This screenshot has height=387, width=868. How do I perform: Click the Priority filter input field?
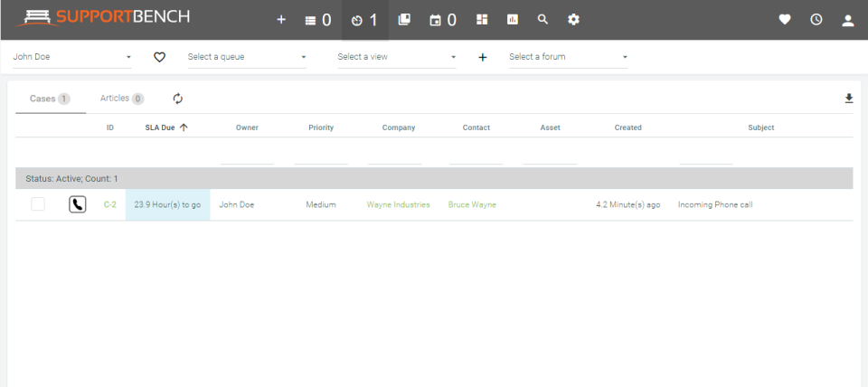point(321,157)
